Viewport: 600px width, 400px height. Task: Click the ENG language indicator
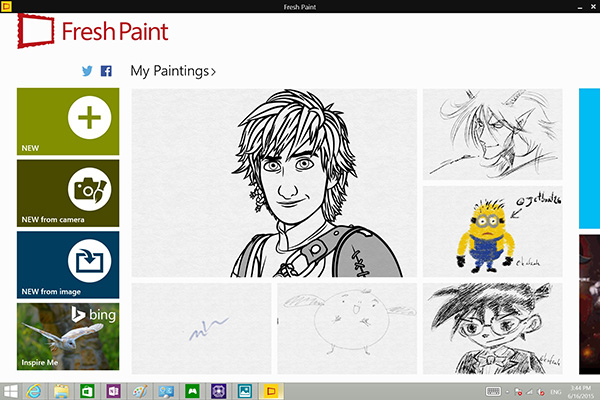coord(556,392)
